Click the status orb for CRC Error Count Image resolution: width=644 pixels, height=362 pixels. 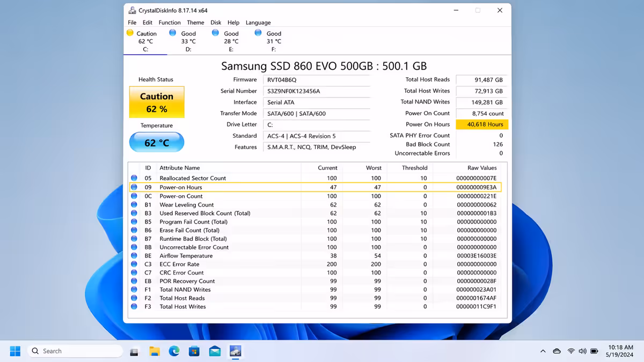134,272
